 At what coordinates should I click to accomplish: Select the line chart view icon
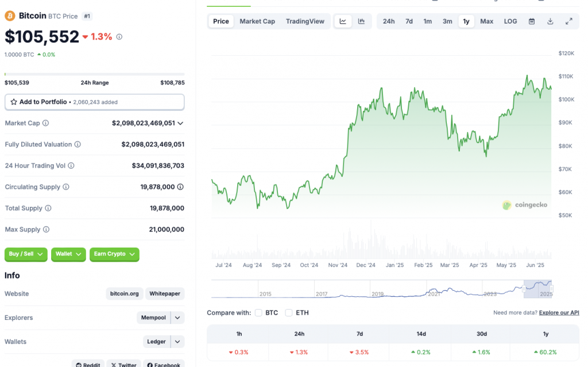click(x=343, y=21)
